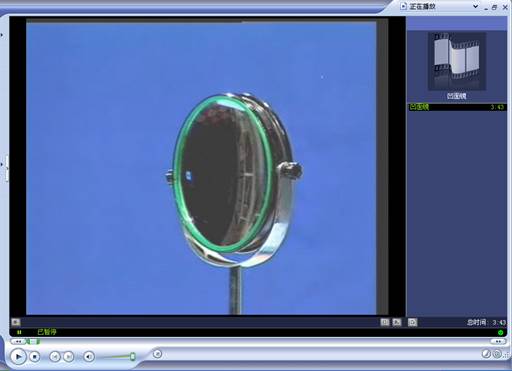
Task: Click the filmstrip thumbnail in playlist pane
Action: click(457, 61)
